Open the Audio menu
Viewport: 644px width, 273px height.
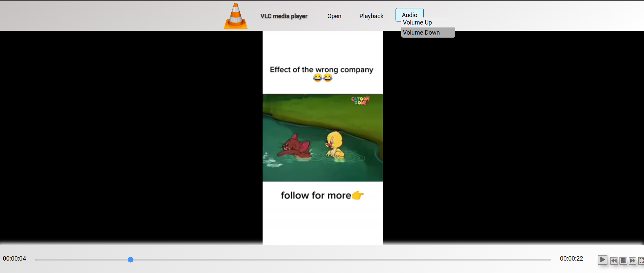coord(409,15)
